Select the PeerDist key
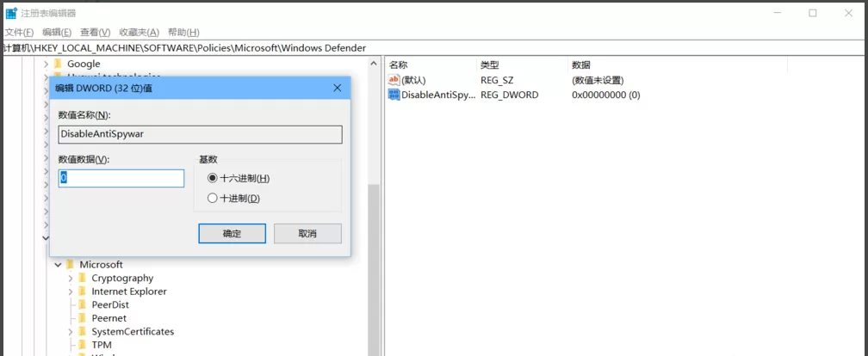 pyautogui.click(x=110, y=304)
